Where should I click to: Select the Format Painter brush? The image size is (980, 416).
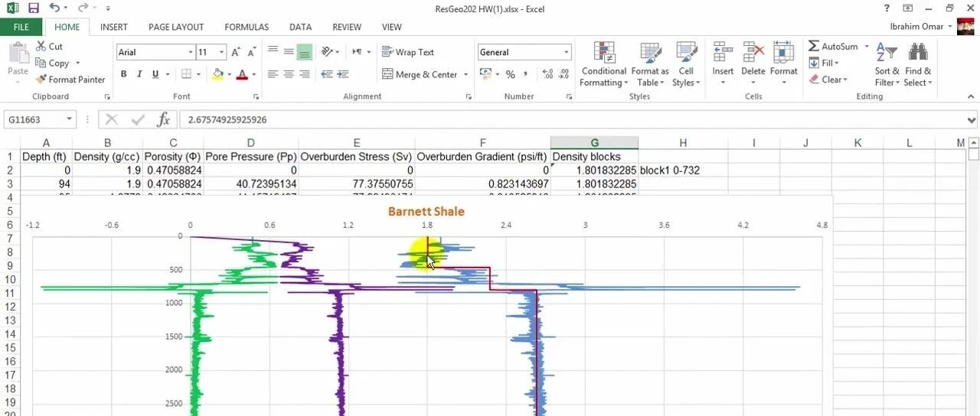click(x=41, y=80)
